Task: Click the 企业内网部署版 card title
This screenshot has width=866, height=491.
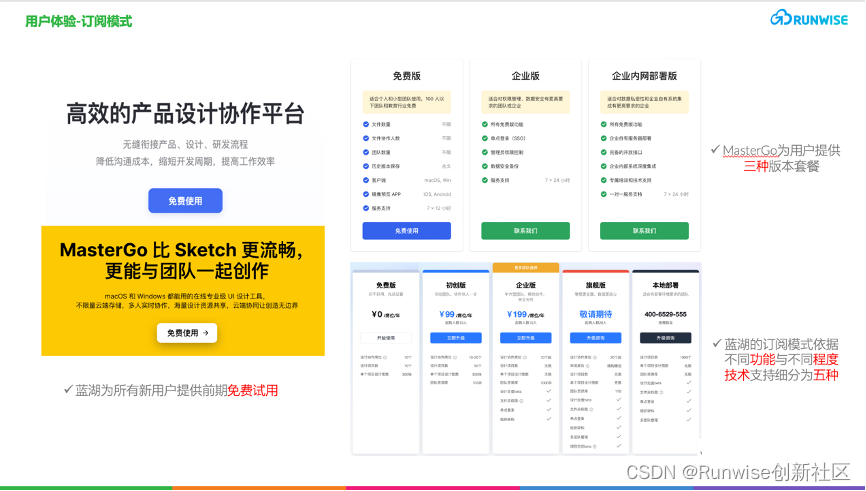Action: [644, 76]
